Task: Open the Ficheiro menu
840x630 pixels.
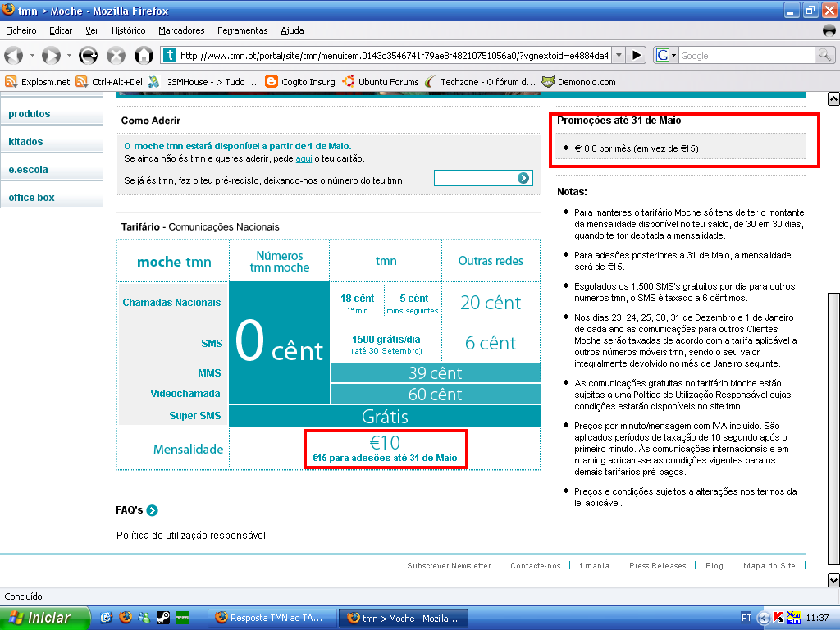Action: coord(21,30)
